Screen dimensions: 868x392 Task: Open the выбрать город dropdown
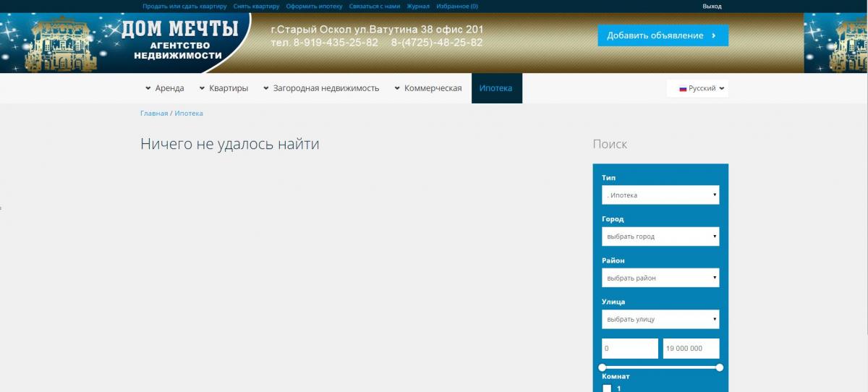660,237
